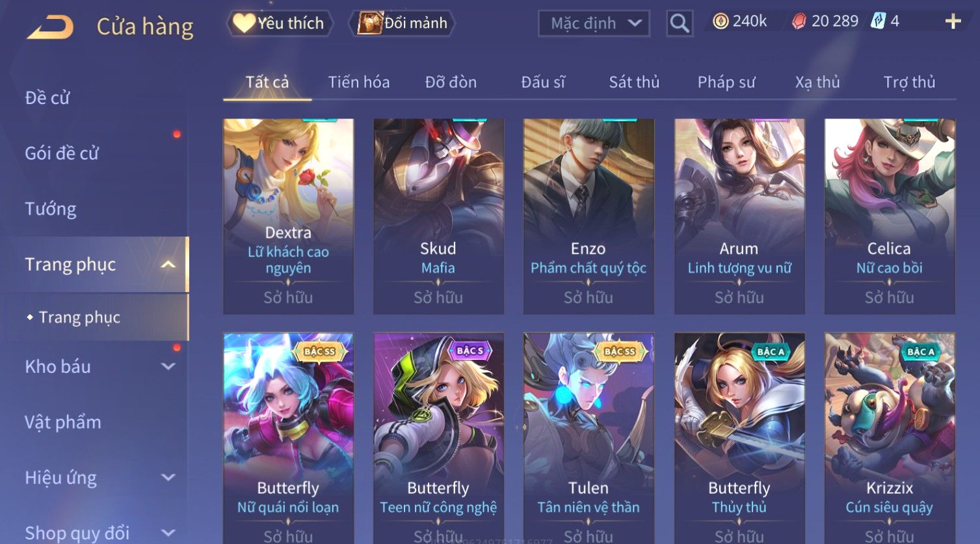Expand the Kho báu sidebar section

point(168,366)
